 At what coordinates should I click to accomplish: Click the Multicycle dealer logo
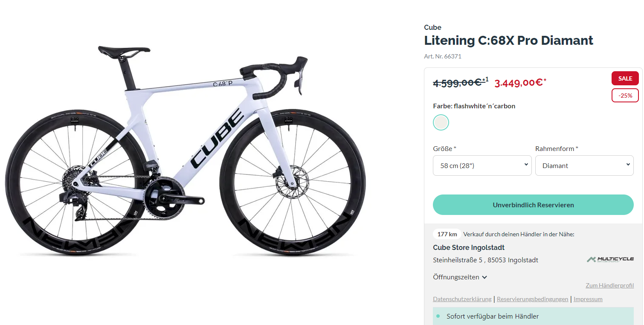(610, 259)
